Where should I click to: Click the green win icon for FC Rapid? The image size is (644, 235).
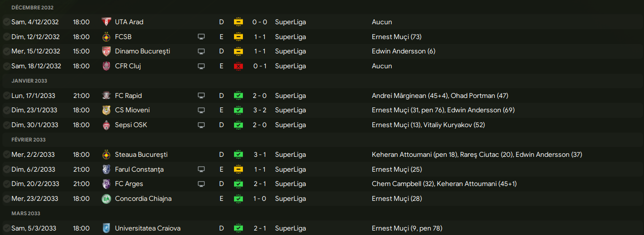[238, 96]
